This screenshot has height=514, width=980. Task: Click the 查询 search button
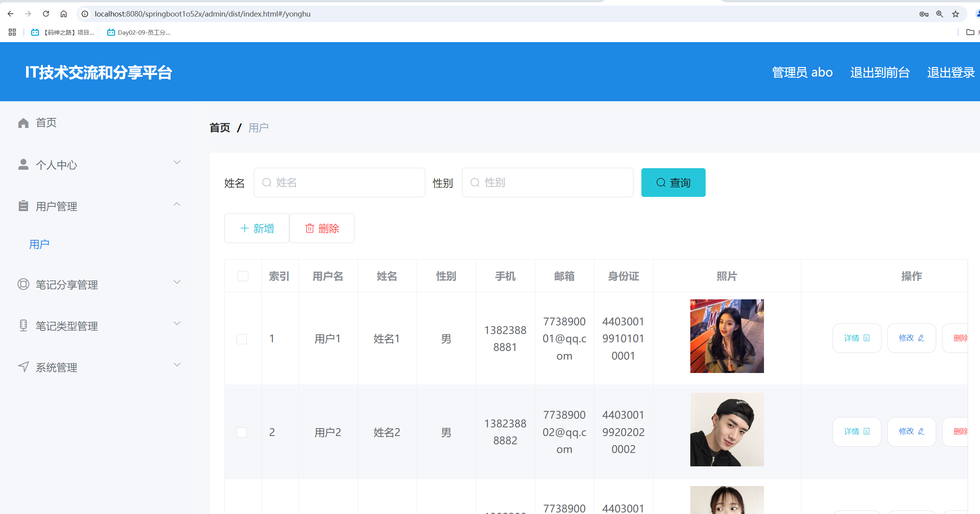pos(673,183)
